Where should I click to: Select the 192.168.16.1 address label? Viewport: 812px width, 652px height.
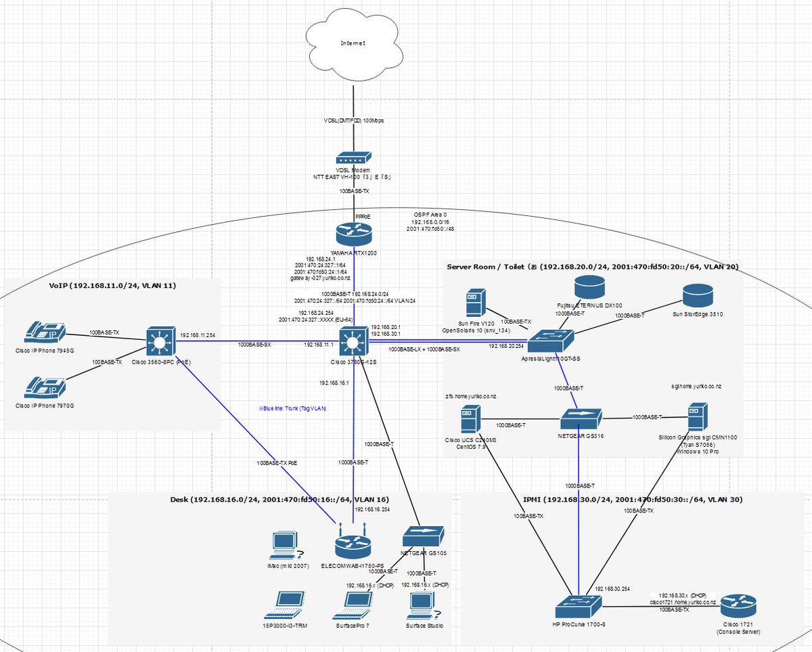(334, 383)
